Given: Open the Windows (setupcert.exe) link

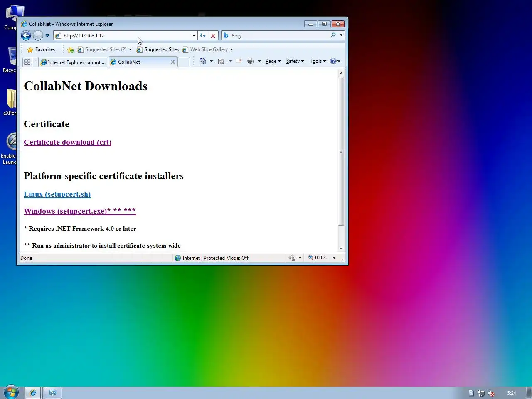Looking at the screenshot, I should (x=79, y=211).
